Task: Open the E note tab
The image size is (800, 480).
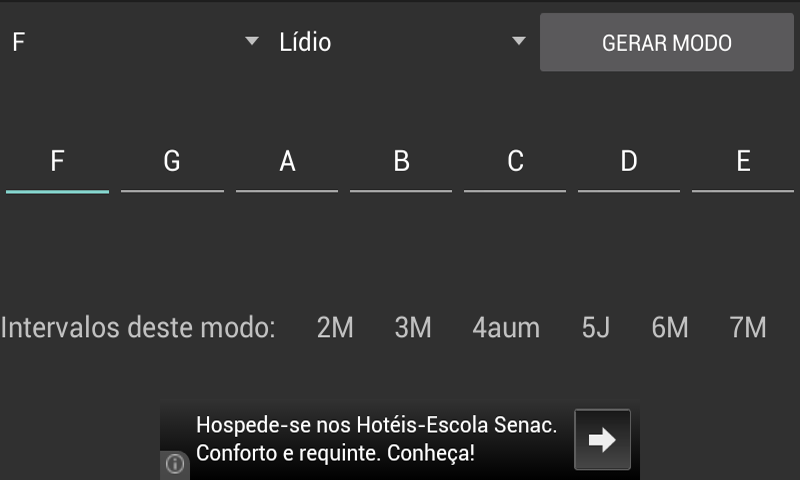Action: click(x=743, y=162)
